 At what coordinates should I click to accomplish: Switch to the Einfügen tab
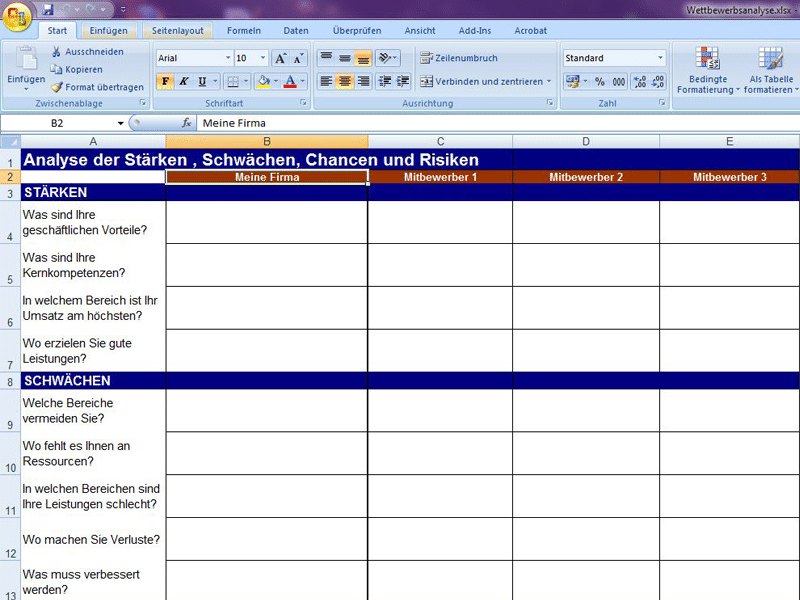click(108, 31)
